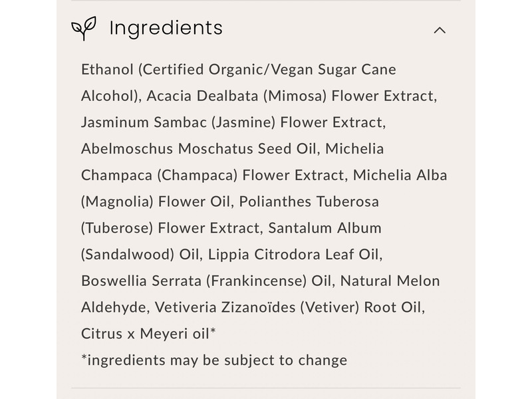Click the ingredients may be subject to change note
This screenshot has width=532, height=399.
point(214,360)
